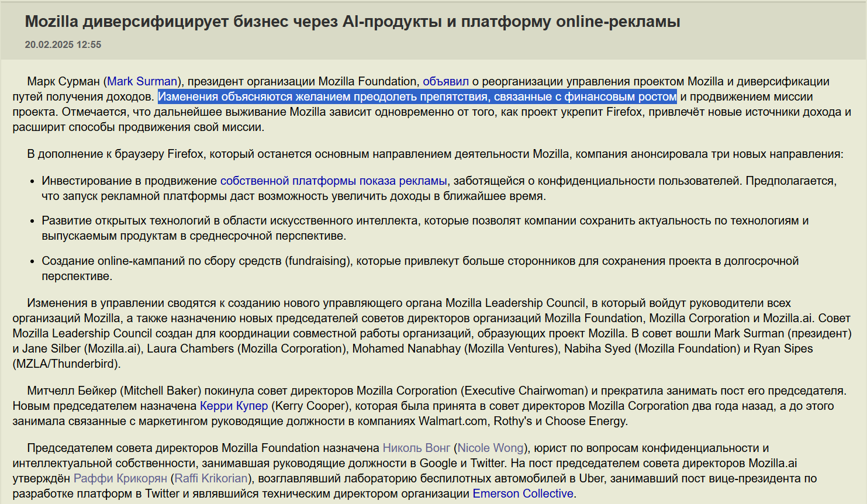Follow the "объявил" announcement link

pos(446,81)
